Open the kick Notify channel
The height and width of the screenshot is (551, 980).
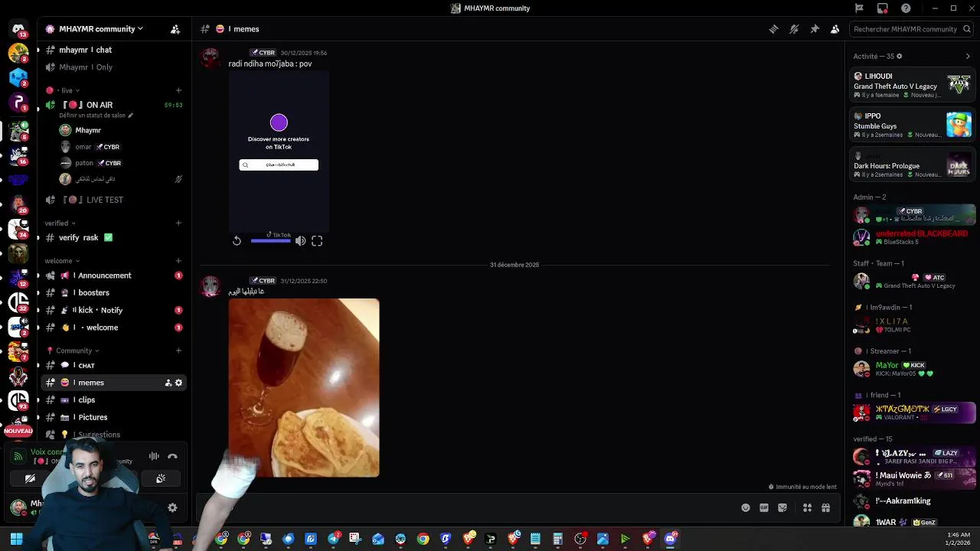(113, 310)
